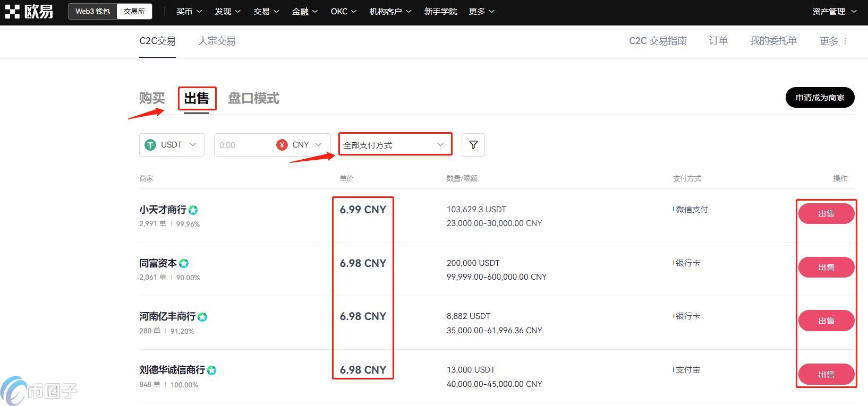Open the 我的委托单 link

pos(773,41)
